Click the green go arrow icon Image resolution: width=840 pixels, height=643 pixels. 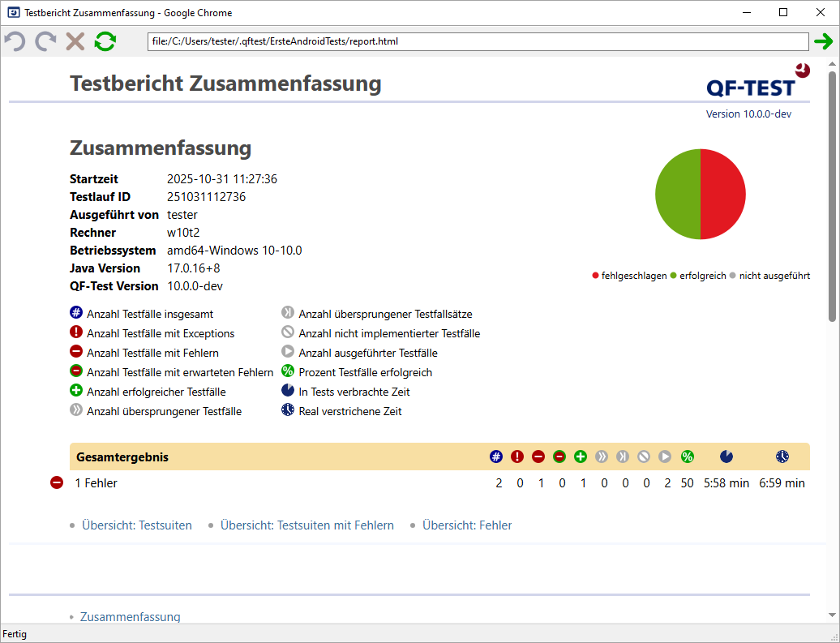coord(824,41)
